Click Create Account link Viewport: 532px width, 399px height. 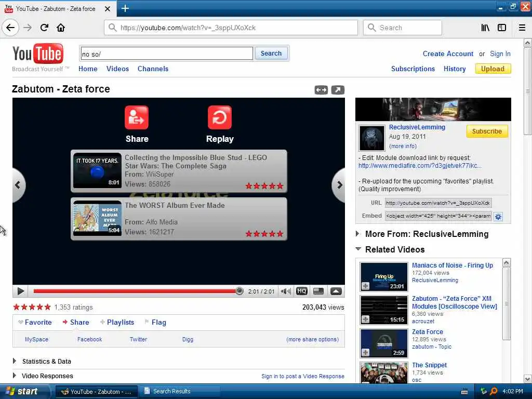[x=448, y=54]
